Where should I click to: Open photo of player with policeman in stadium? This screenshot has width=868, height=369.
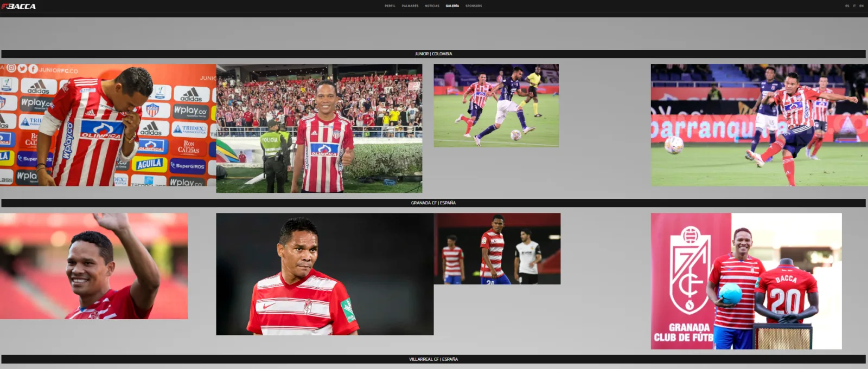[x=319, y=128]
